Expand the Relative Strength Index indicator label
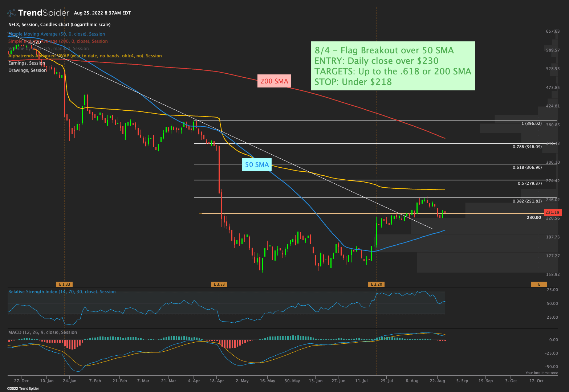 62,292
